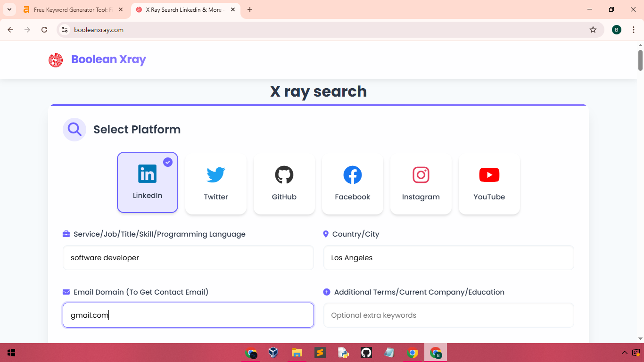The height and width of the screenshot is (362, 644).
Task: Click the plus icon near Additional Terms
Action: coord(327,292)
